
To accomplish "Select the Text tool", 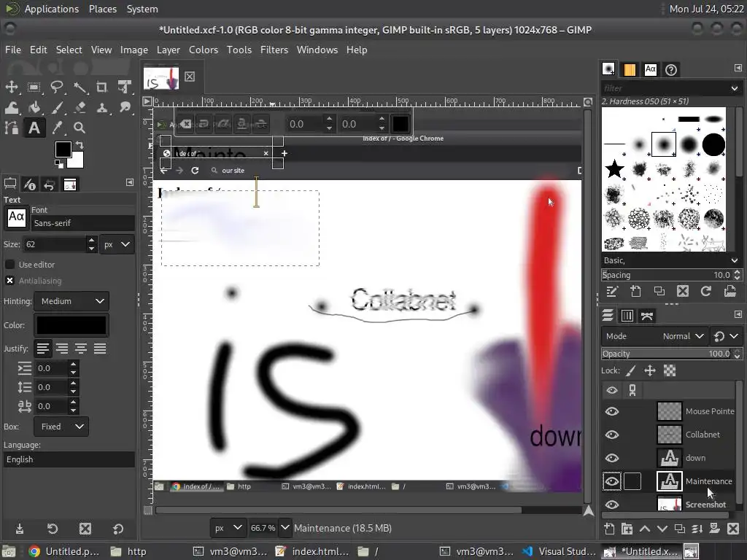I will [x=34, y=128].
